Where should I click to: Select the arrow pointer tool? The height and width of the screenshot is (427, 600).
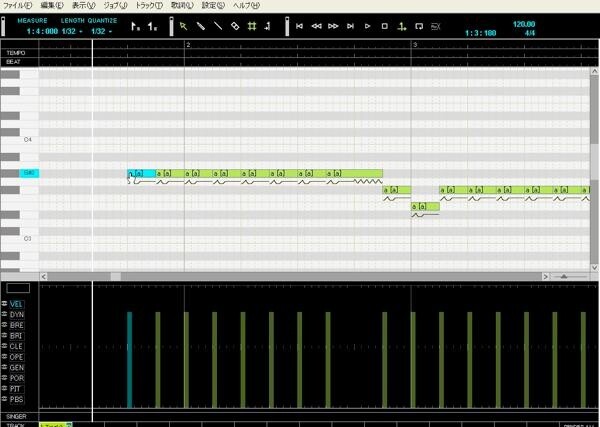coord(183,27)
